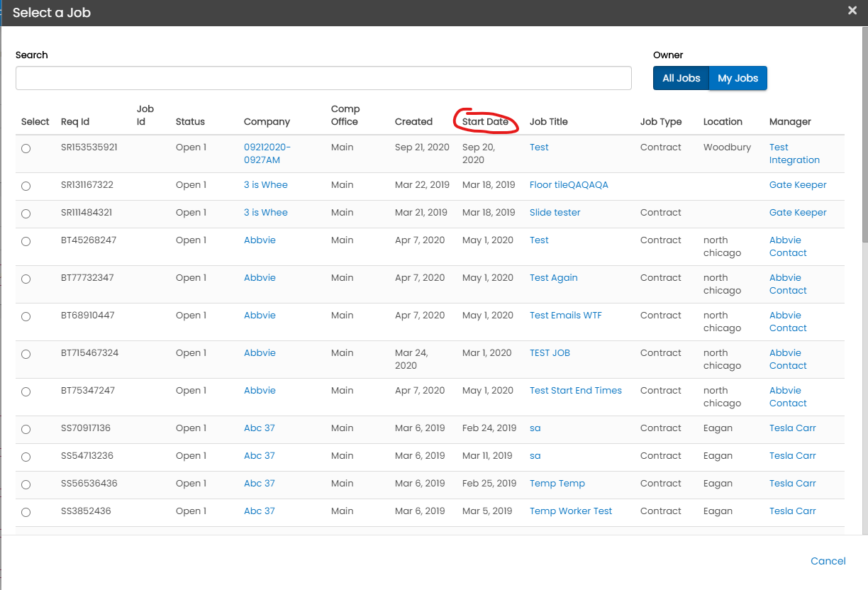The width and height of the screenshot is (868, 590).
Task: Click the Test Emails WTF job title
Action: coord(565,315)
